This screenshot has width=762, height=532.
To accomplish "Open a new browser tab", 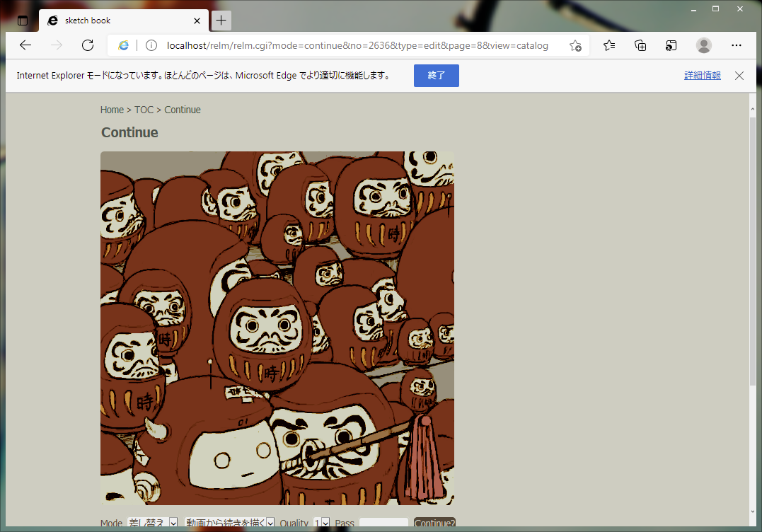I will 221,21.
